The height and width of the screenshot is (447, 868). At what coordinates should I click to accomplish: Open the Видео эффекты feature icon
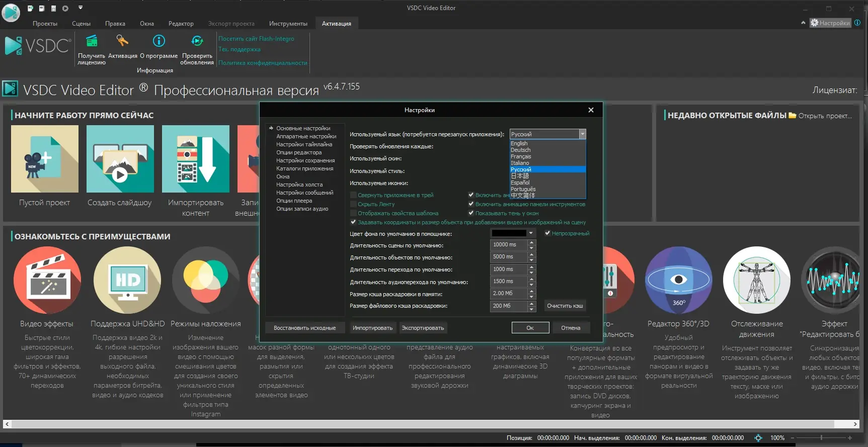click(x=47, y=280)
